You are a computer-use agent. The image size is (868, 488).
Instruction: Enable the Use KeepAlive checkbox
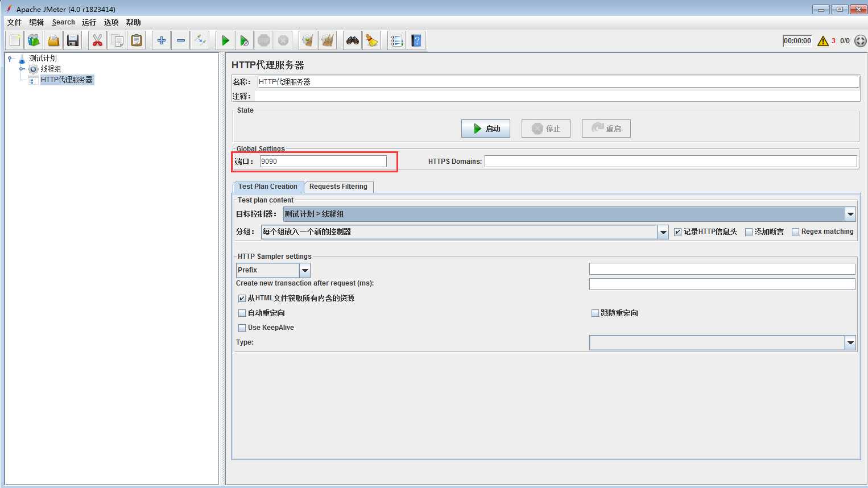point(242,328)
